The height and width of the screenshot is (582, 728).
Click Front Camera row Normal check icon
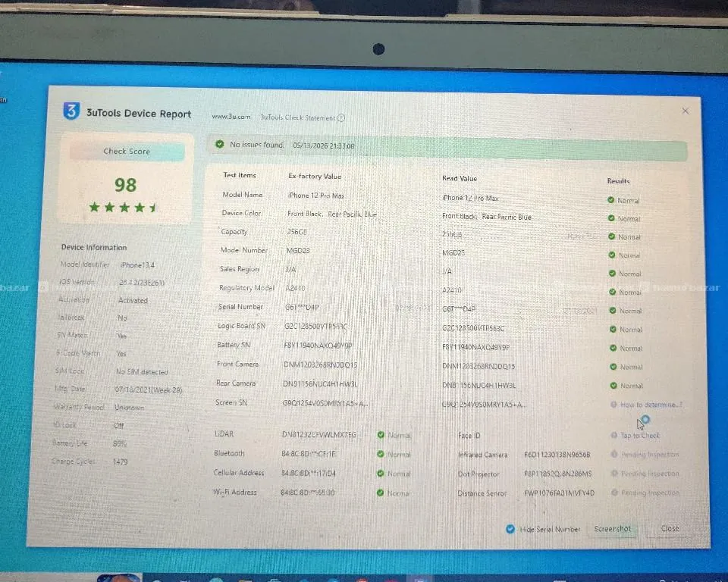click(613, 367)
